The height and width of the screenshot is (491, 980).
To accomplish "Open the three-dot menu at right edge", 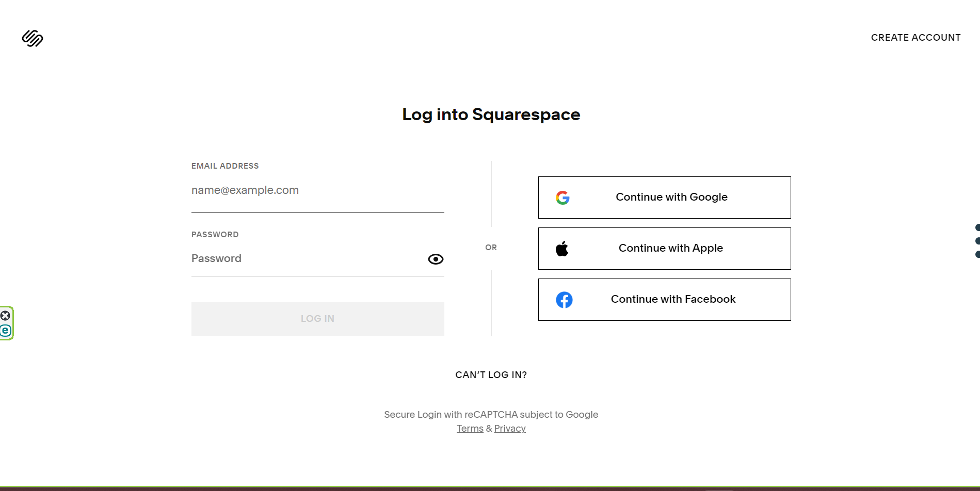I will click(x=977, y=241).
